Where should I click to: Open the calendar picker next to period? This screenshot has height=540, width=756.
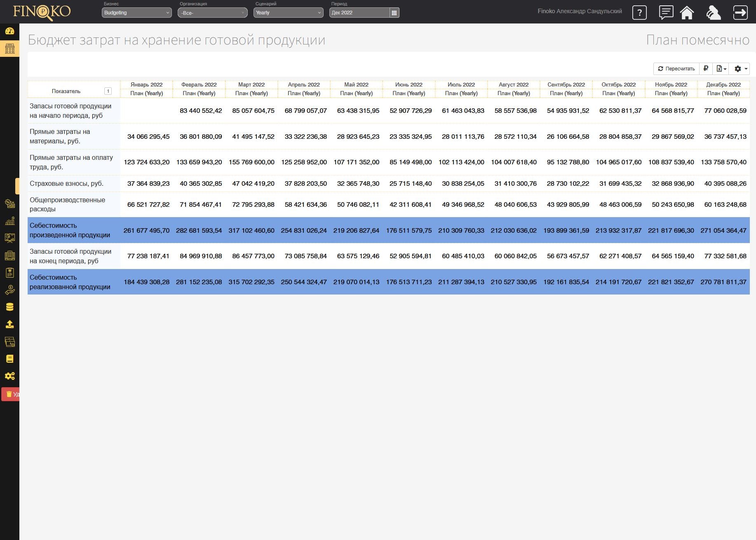pos(394,13)
